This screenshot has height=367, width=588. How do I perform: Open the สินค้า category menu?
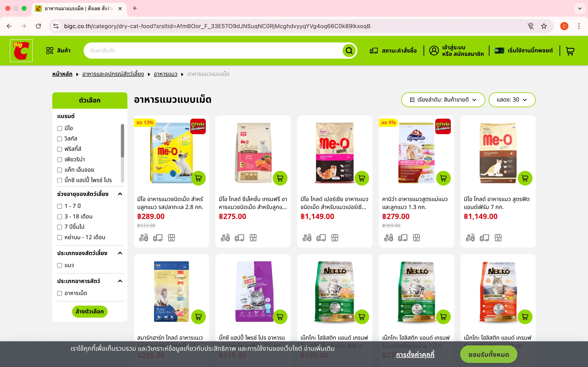(58, 51)
